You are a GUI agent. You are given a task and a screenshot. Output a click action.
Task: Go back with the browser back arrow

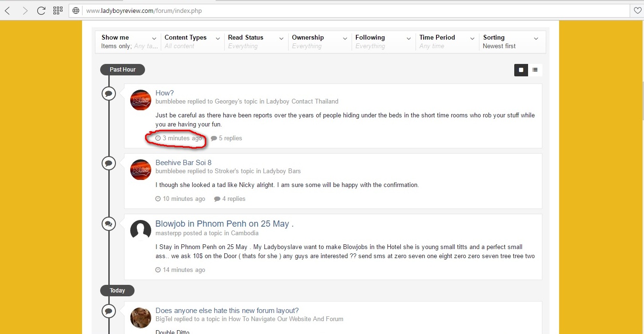(8, 10)
